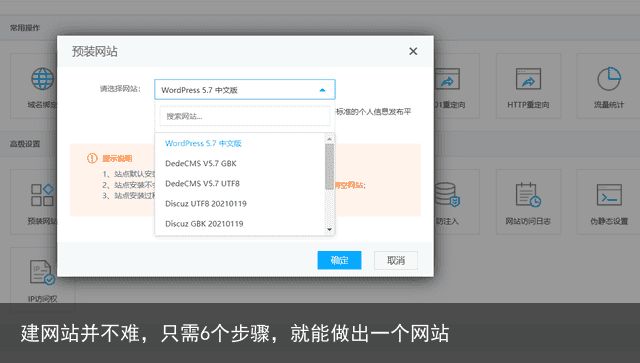The width and height of the screenshot is (640, 363).
Task: Click the 高级设置 section heading
Action: [x=25, y=144]
